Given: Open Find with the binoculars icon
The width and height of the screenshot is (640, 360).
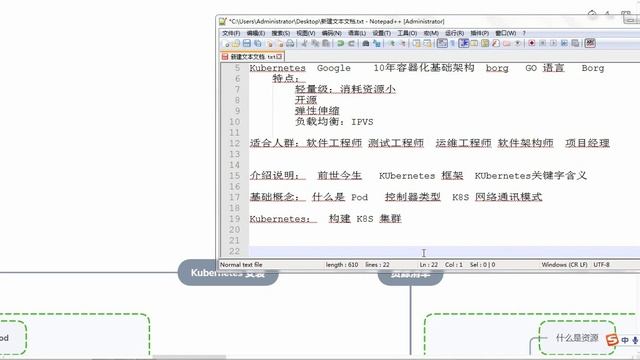Looking at the screenshot, I should click(366, 43).
